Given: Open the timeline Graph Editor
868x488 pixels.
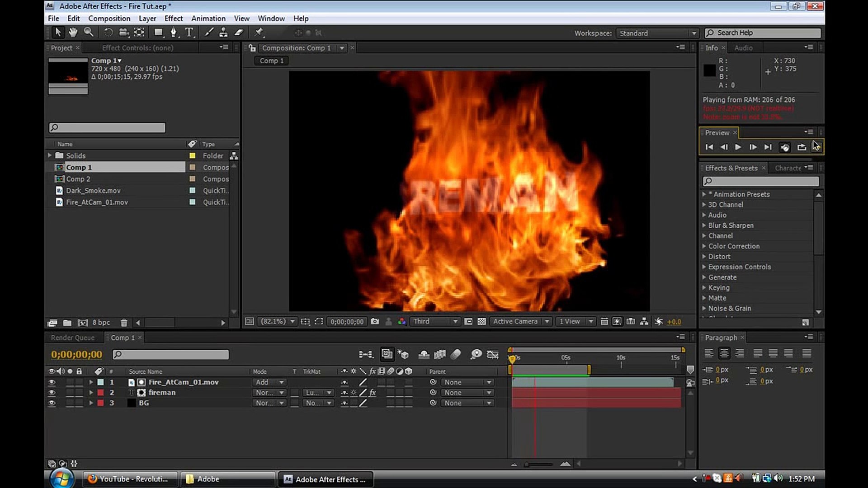Looking at the screenshot, I should pos(492,354).
